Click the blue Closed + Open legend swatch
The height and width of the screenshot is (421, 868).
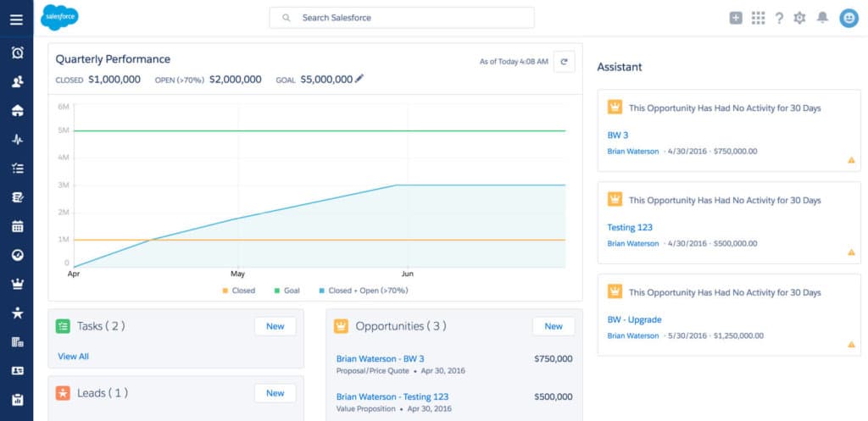click(321, 291)
